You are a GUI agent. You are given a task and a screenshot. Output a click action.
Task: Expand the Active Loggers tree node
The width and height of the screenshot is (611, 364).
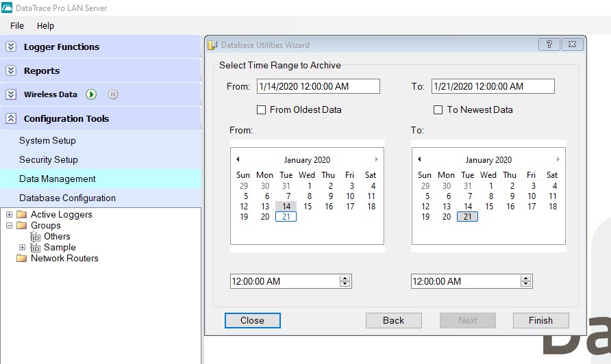pos(10,215)
